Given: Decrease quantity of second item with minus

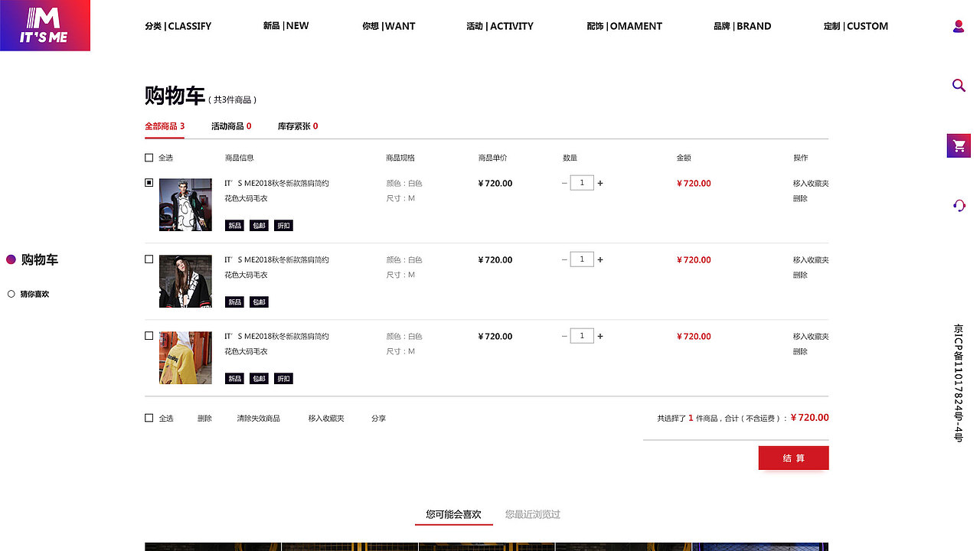Looking at the screenshot, I should tap(564, 260).
